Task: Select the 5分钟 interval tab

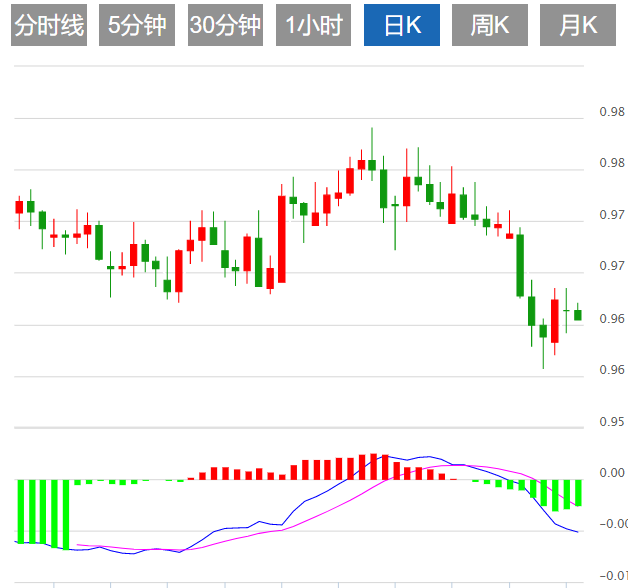Action: tap(137, 25)
